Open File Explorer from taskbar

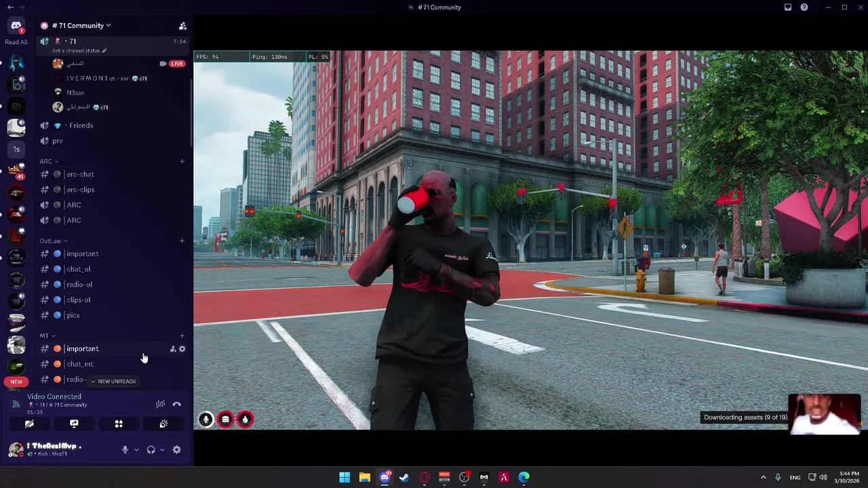coord(364,477)
